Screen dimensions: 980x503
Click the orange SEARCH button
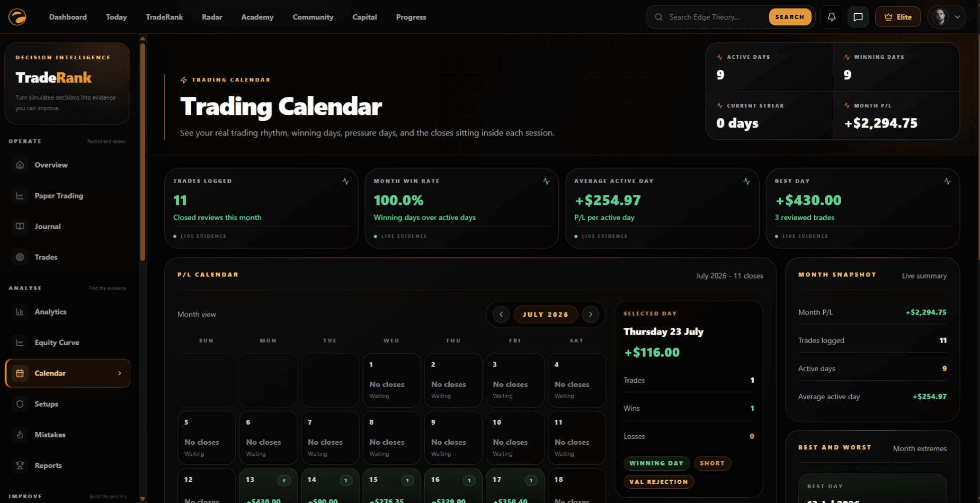coord(790,17)
